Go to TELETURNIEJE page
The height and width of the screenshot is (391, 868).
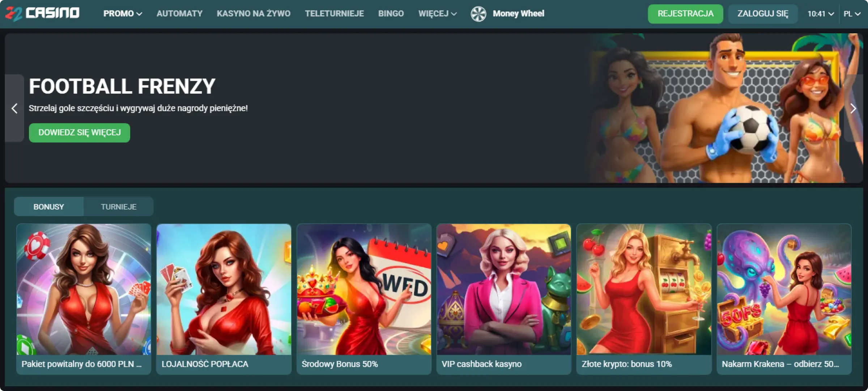click(x=334, y=14)
